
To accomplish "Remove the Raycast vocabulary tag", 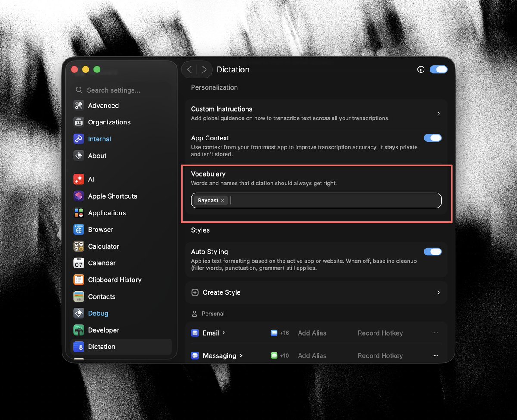I will pyautogui.click(x=222, y=201).
